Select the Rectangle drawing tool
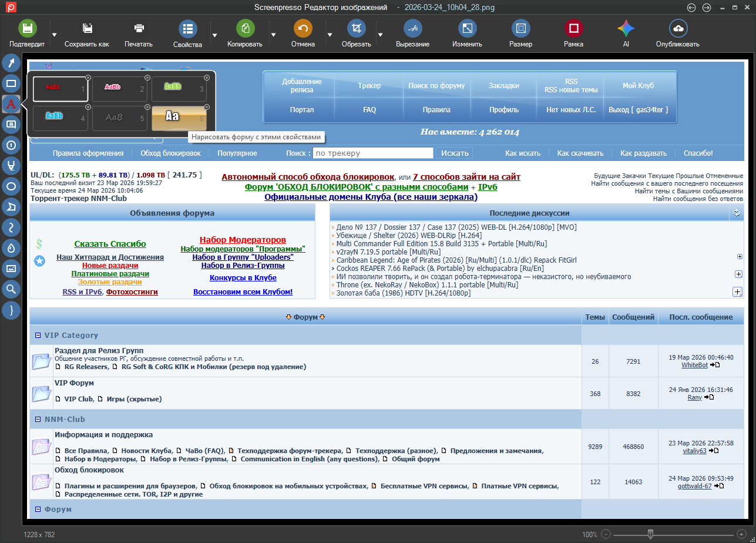This screenshot has height=543, width=756. point(11,83)
